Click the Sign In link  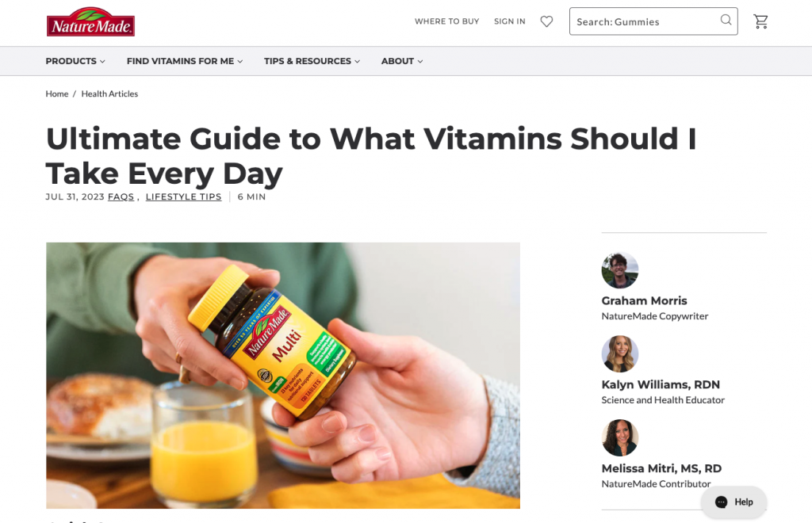509,21
